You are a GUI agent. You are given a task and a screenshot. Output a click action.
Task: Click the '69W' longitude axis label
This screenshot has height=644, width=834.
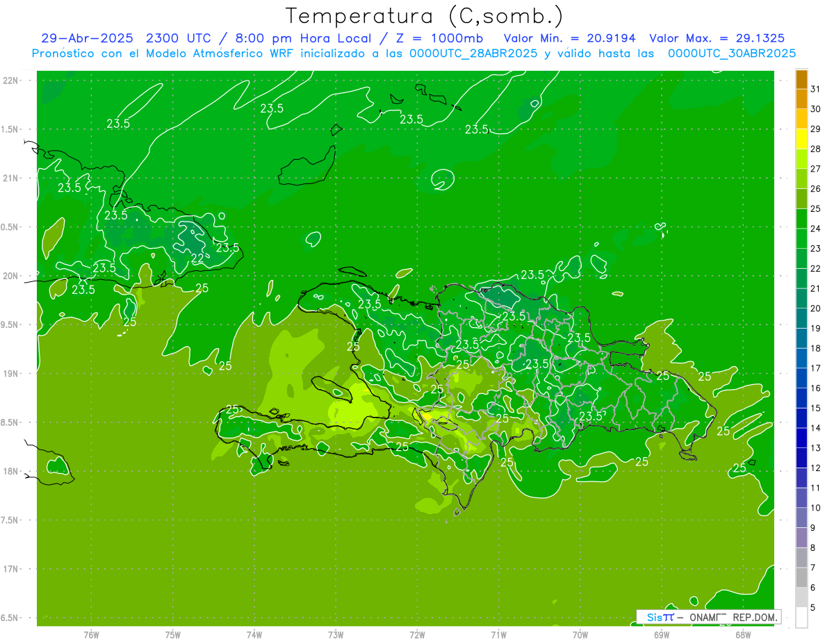pyautogui.click(x=662, y=634)
